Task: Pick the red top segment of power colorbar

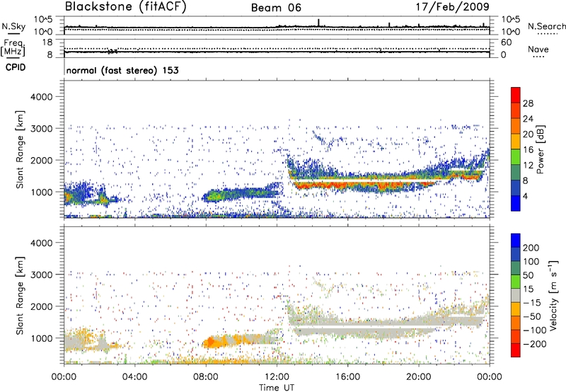Action: click(x=516, y=95)
